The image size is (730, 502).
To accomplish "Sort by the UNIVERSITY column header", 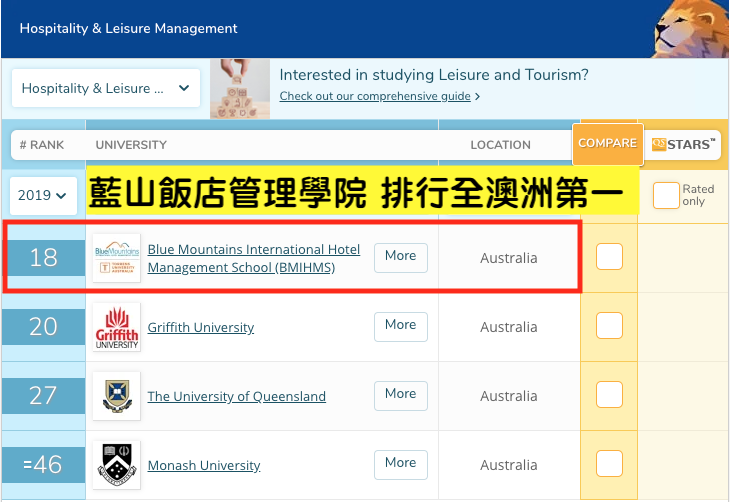I will point(131,145).
